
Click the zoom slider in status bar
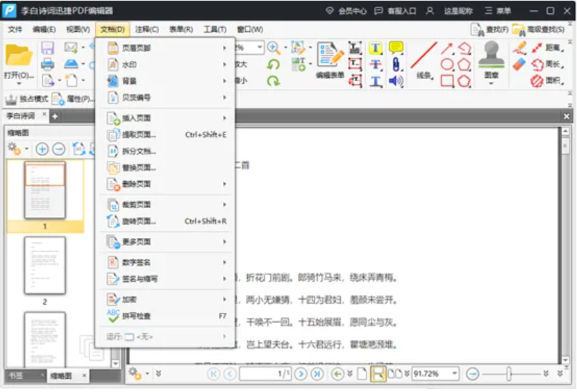pos(509,374)
